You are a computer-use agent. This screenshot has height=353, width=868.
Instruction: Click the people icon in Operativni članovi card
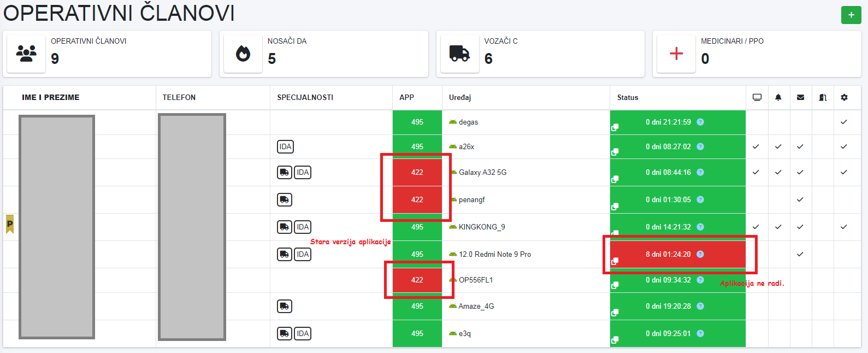tap(26, 54)
